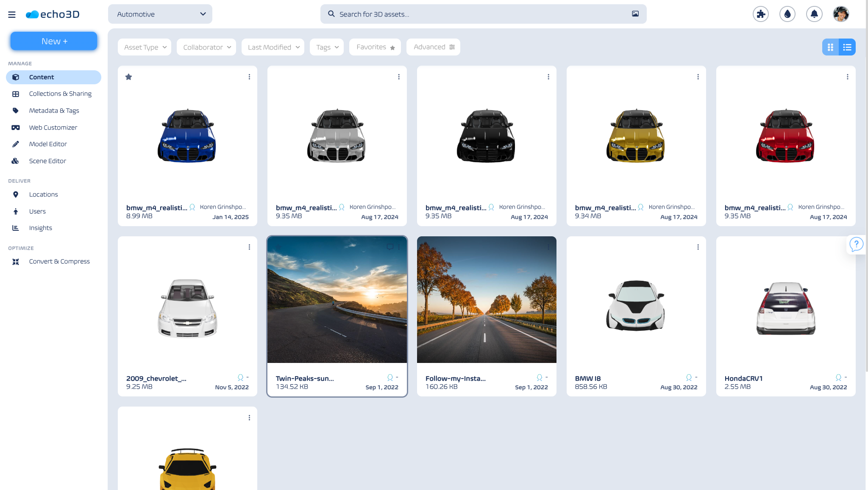This screenshot has width=868, height=490.
Task: Go to Content in sidebar
Action: 53,77
